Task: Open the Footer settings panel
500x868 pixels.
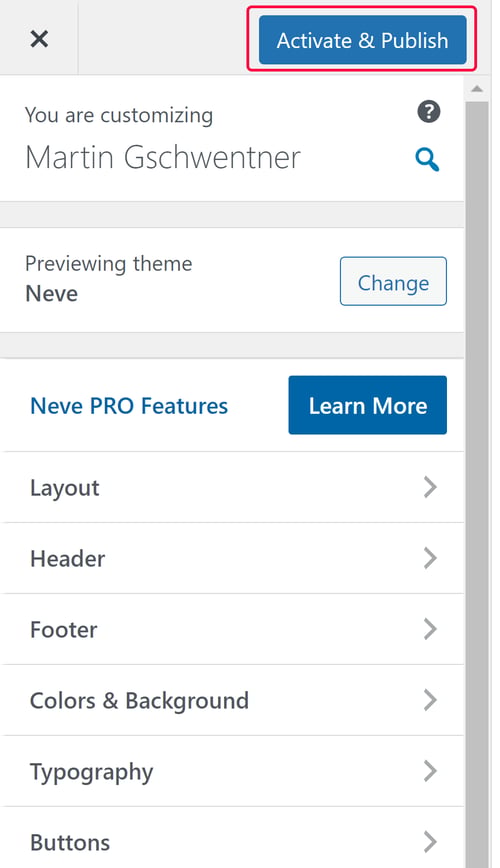Action: (232, 629)
